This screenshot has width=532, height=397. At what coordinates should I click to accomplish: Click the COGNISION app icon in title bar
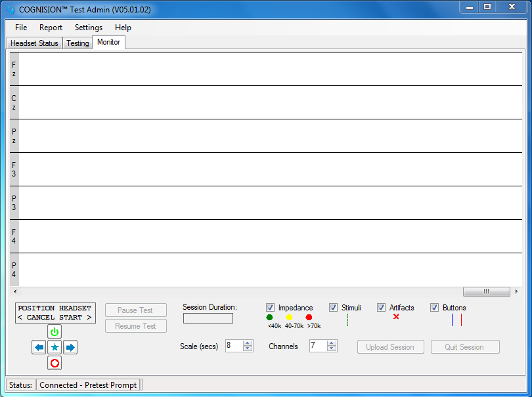point(10,10)
